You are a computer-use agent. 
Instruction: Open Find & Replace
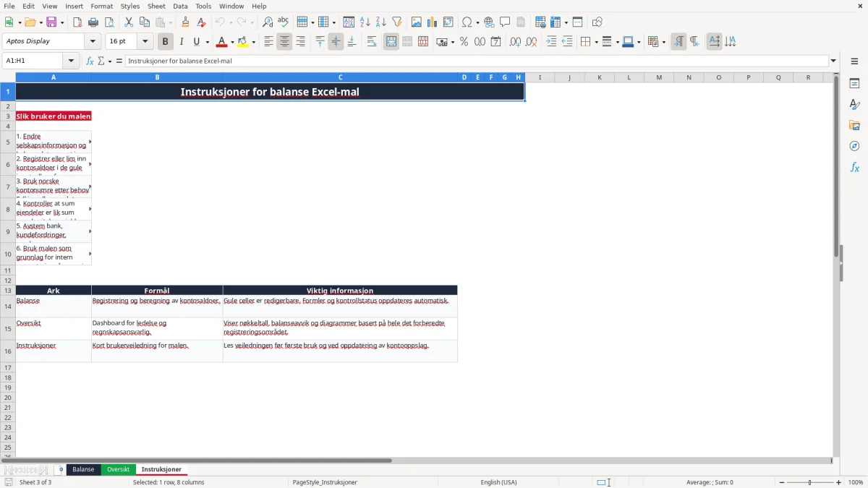point(268,22)
